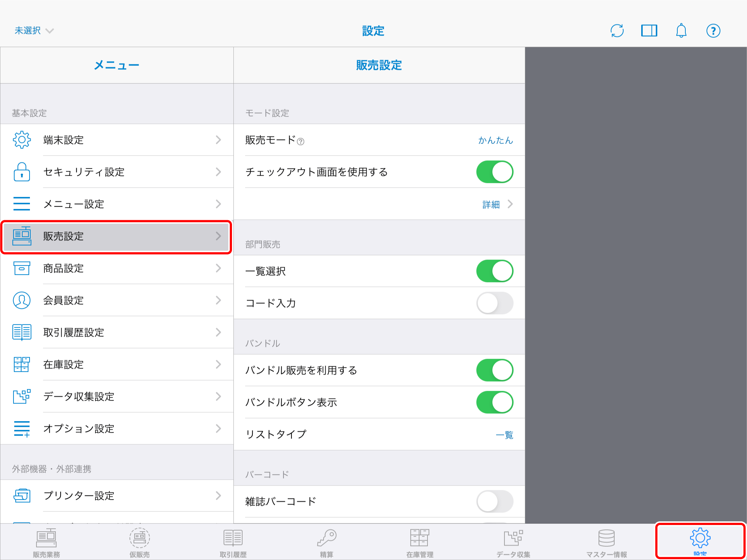Expand プリンター設定 row chevron
Image resolution: width=747 pixels, height=560 pixels.
coord(218,495)
